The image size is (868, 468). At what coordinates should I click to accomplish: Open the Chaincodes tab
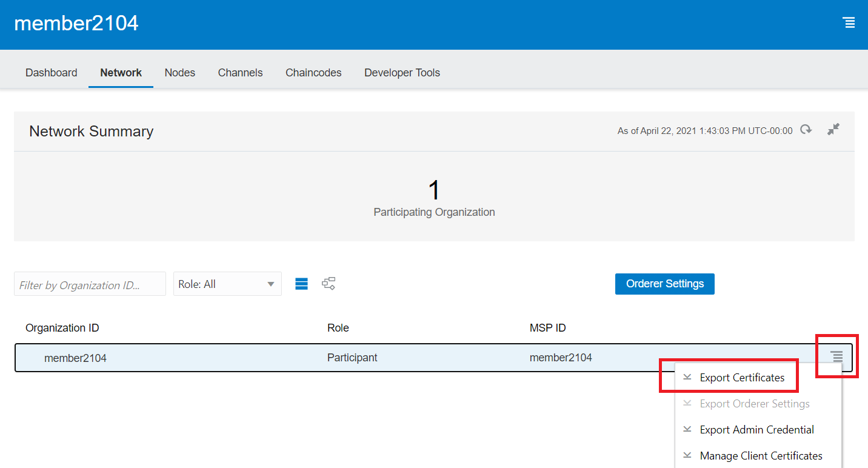[x=313, y=73]
